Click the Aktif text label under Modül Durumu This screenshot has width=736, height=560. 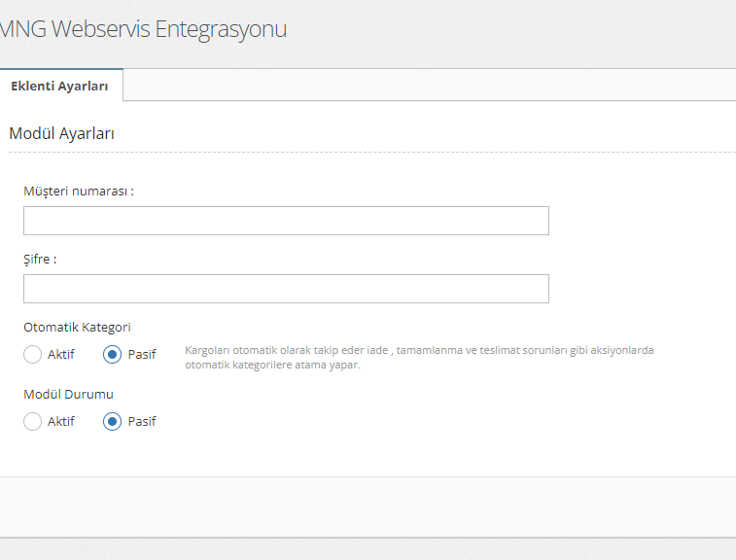(x=61, y=422)
